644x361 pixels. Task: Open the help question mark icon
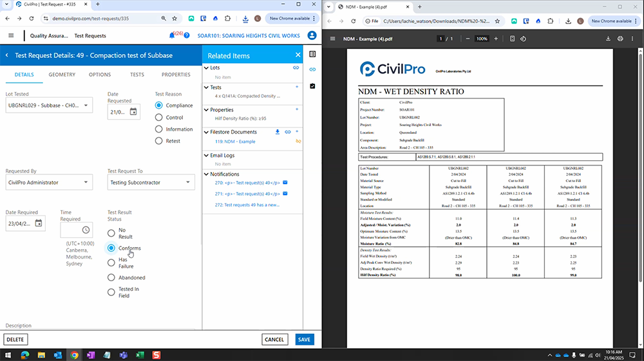pos(187,35)
